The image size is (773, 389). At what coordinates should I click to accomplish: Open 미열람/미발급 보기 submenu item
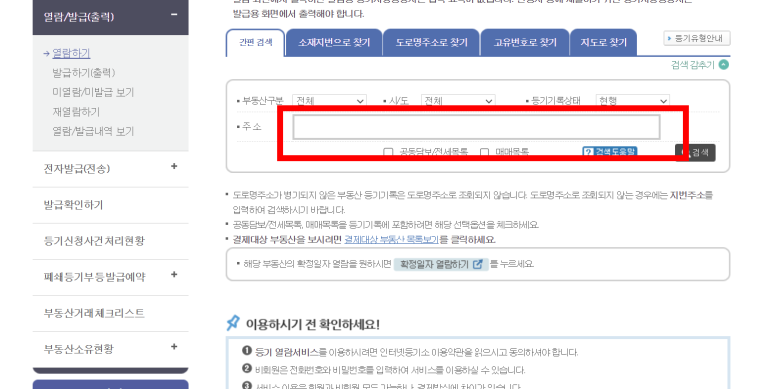pyautogui.click(x=93, y=92)
